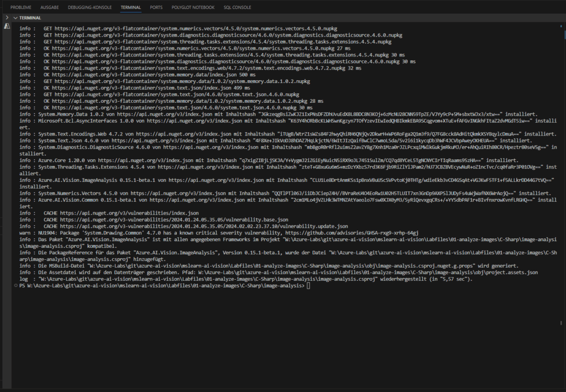Focus the terminal cursor after the PS prompt
Screen dimensions: 566x392
(x=308, y=285)
